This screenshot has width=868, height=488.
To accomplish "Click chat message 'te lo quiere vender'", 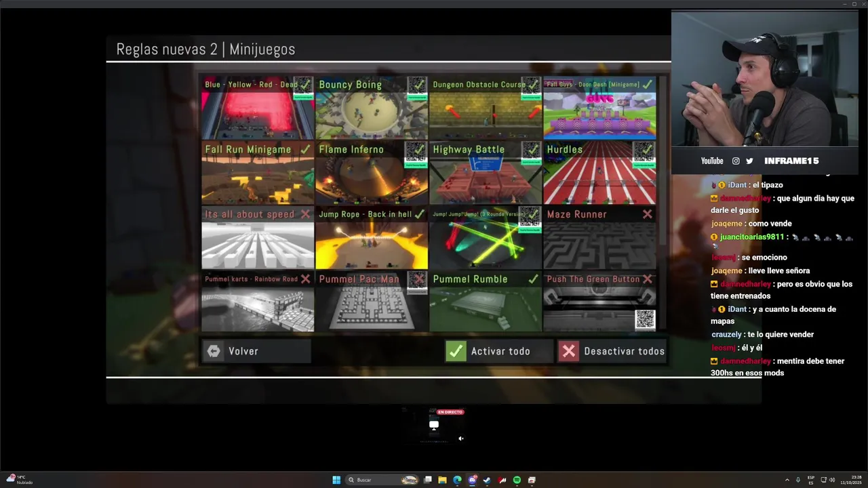I will 781,334.
